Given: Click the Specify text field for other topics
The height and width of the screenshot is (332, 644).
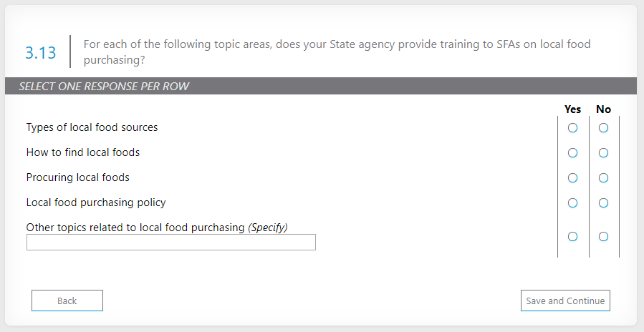Looking at the screenshot, I should (x=170, y=243).
